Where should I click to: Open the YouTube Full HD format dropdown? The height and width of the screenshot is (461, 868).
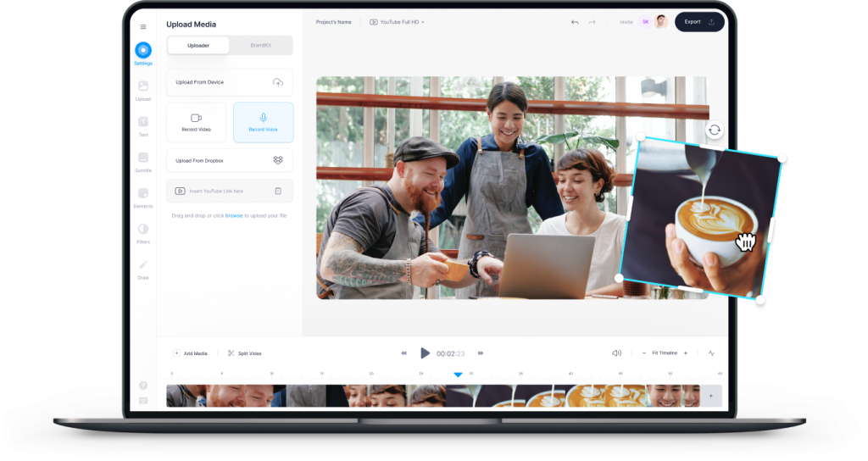[397, 22]
